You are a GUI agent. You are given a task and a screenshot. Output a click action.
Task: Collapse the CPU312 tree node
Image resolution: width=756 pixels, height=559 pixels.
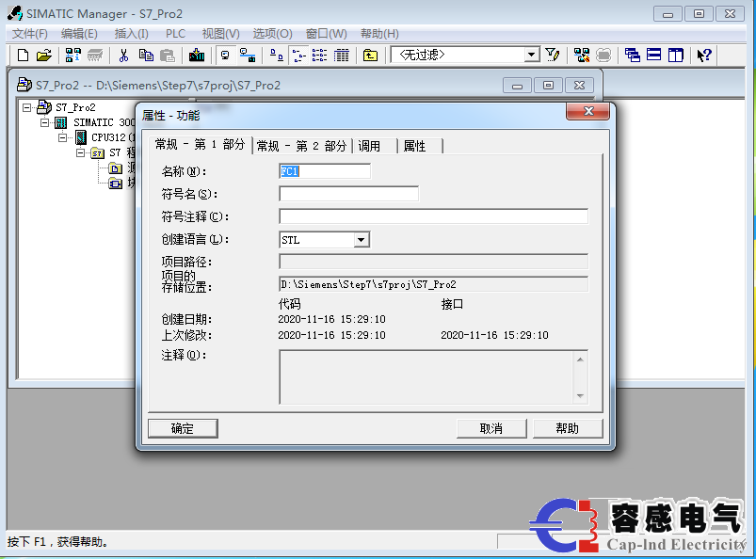coord(63,137)
